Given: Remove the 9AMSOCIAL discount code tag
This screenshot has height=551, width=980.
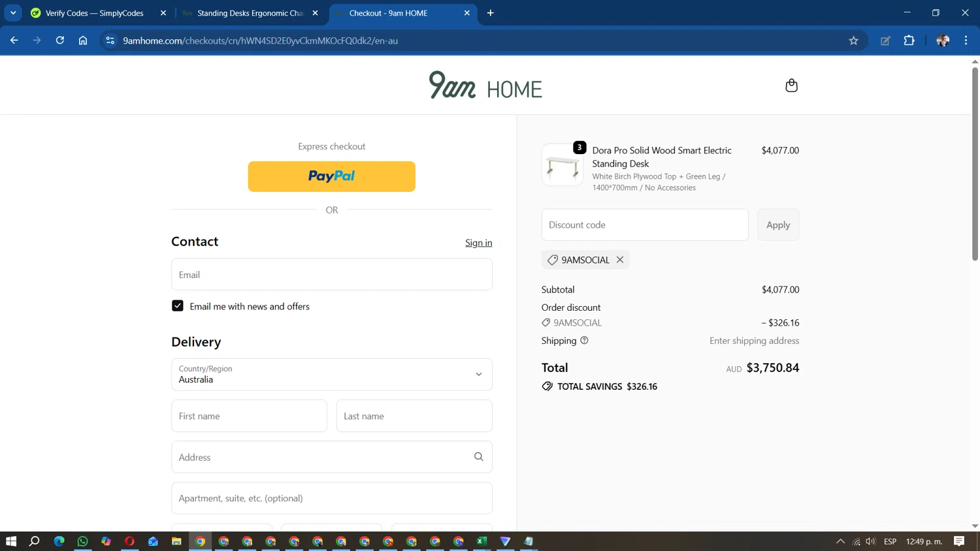Looking at the screenshot, I should 620,260.
